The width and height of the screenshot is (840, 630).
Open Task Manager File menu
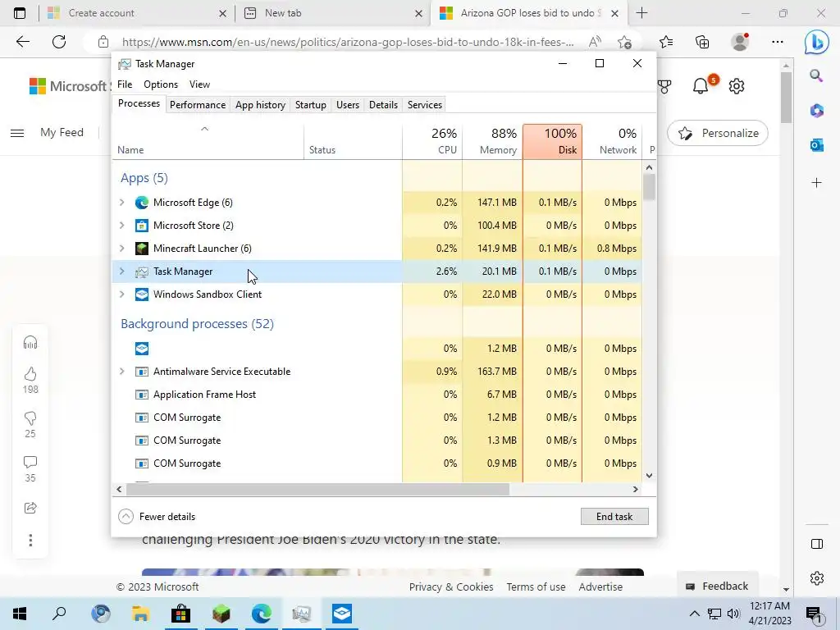[x=125, y=84]
